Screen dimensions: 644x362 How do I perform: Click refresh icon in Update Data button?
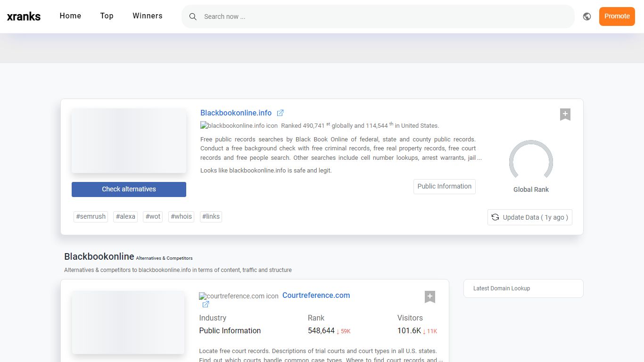495,217
